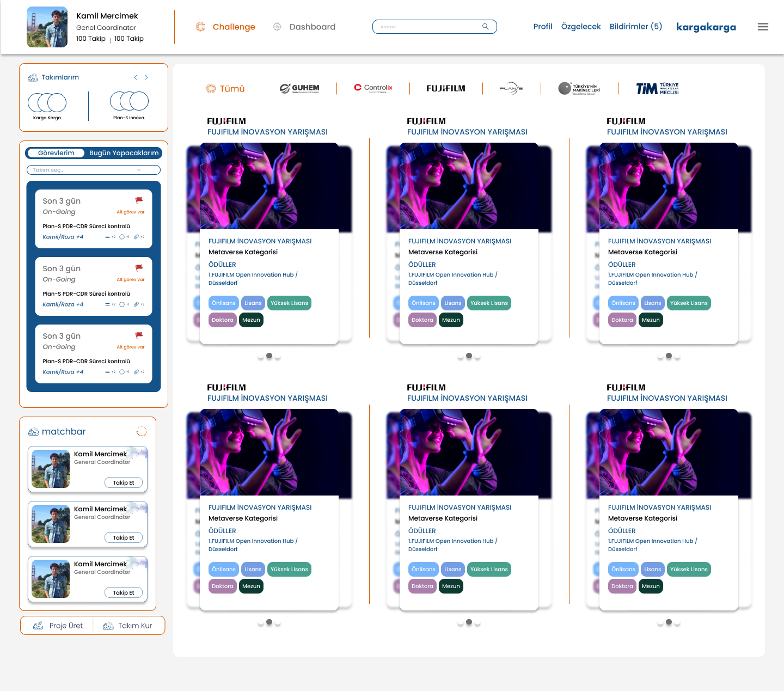Click the red flag on the third task card

click(139, 335)
